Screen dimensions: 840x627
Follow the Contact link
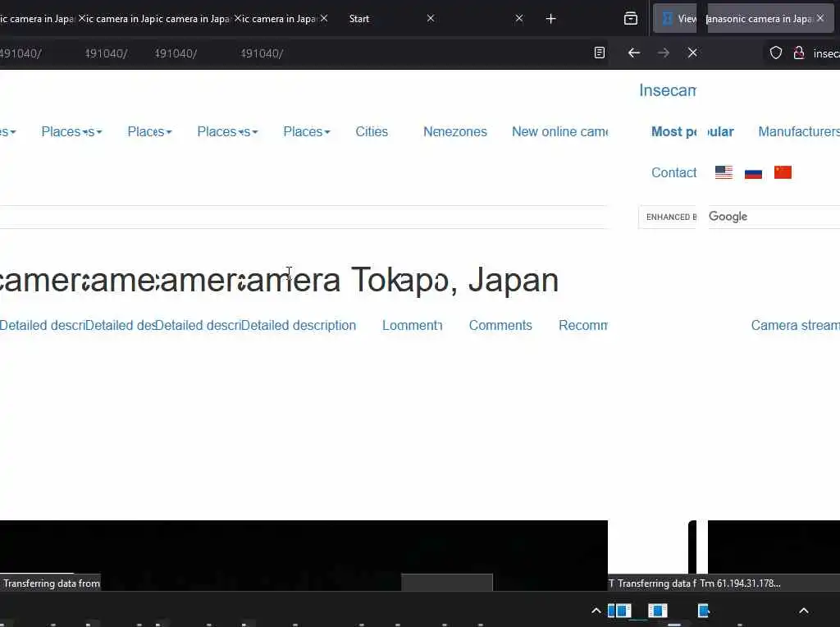pos(673,172)
